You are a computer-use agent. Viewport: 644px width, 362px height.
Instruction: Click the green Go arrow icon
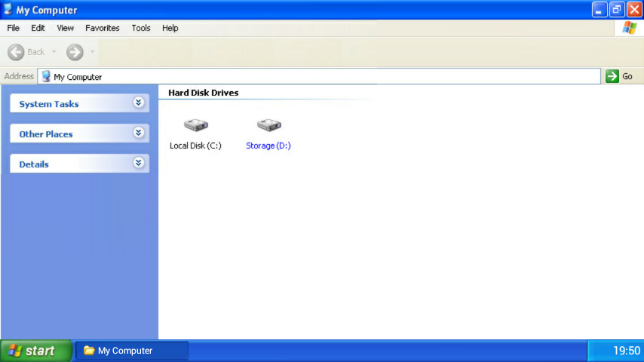coord(612,76)
